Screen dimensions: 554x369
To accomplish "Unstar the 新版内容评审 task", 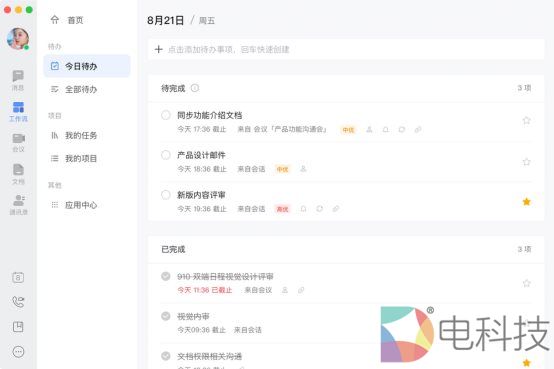I will pyautogui.click(x=526, y=202).
